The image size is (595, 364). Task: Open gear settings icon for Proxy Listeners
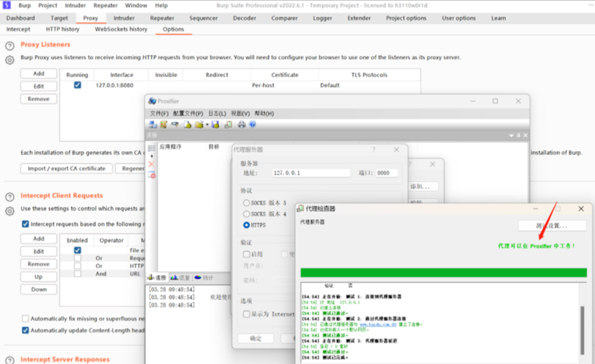click(10, 60)
